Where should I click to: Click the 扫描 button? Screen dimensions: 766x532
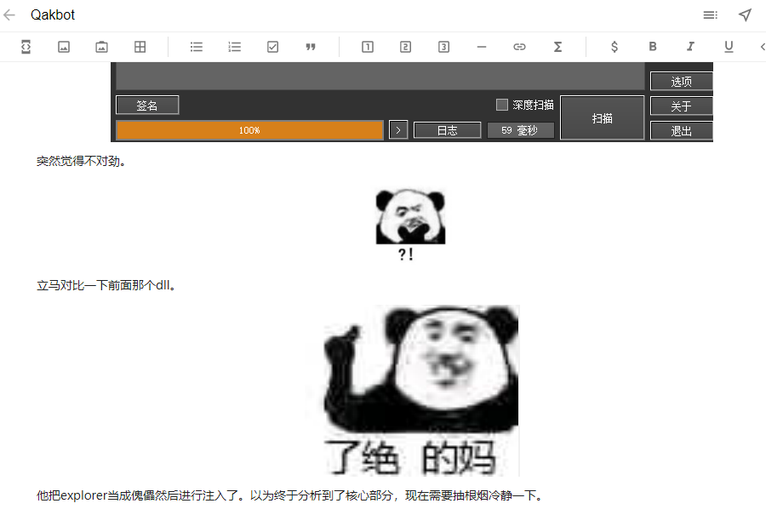click(602, 117)
